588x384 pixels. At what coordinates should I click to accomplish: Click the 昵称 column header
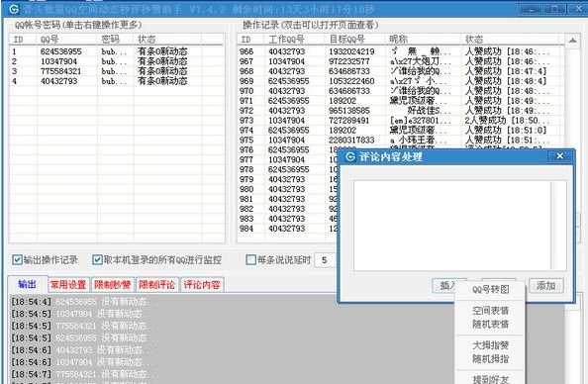(423, 40)
